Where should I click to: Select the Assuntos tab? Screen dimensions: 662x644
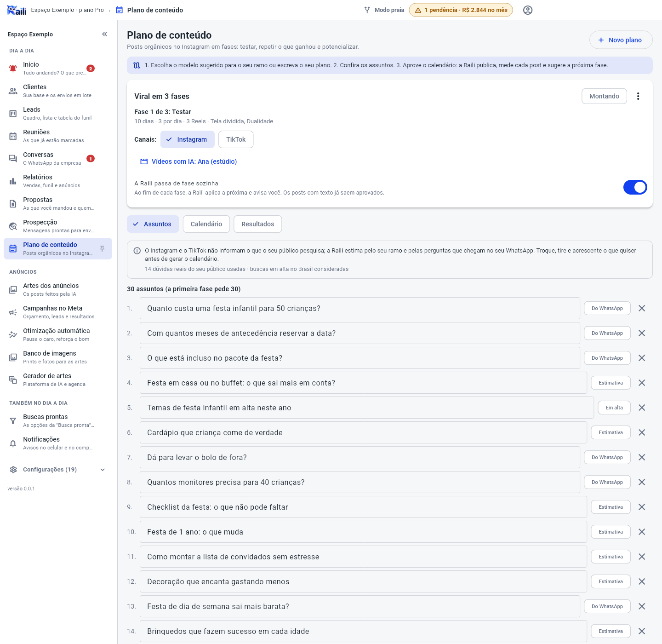153,224
